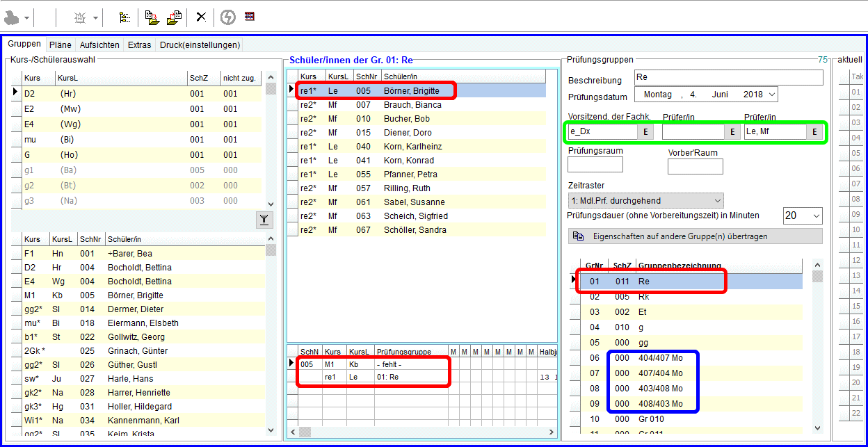The height and width of the screenshot is (447, 868).
Task: Click the black X delete icon
Action: (201, 17)
